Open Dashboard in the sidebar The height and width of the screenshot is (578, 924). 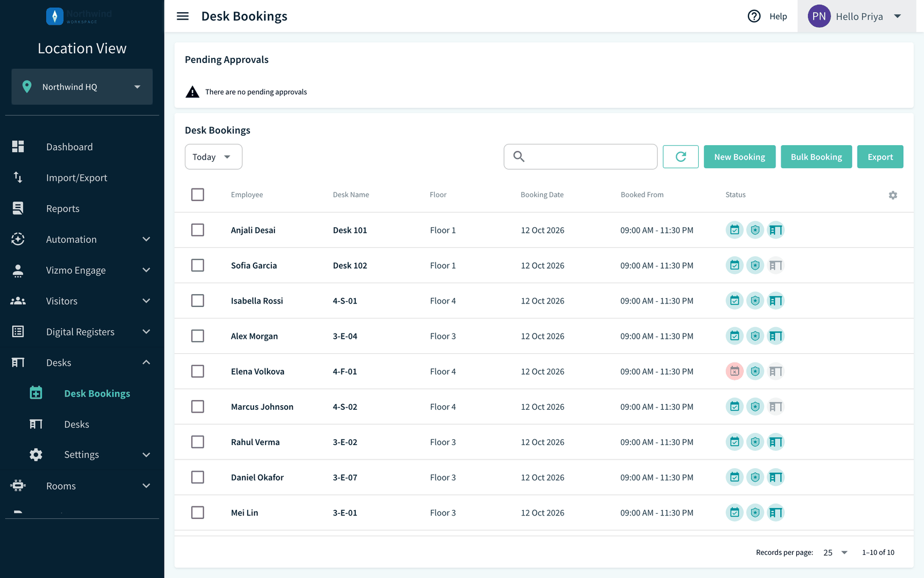[x=82, y=147]
